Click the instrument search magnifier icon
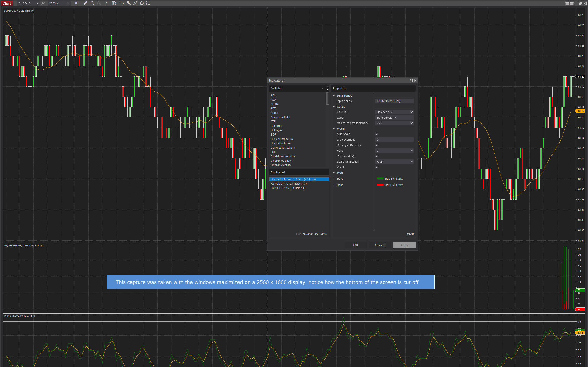The width and height of the screenshot is (588, 367). coord(43,3)
